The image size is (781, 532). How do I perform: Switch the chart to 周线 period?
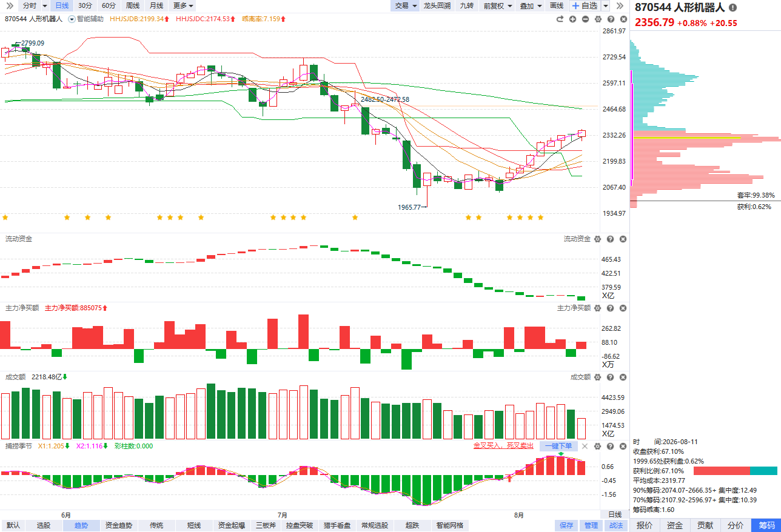point(133,5)
